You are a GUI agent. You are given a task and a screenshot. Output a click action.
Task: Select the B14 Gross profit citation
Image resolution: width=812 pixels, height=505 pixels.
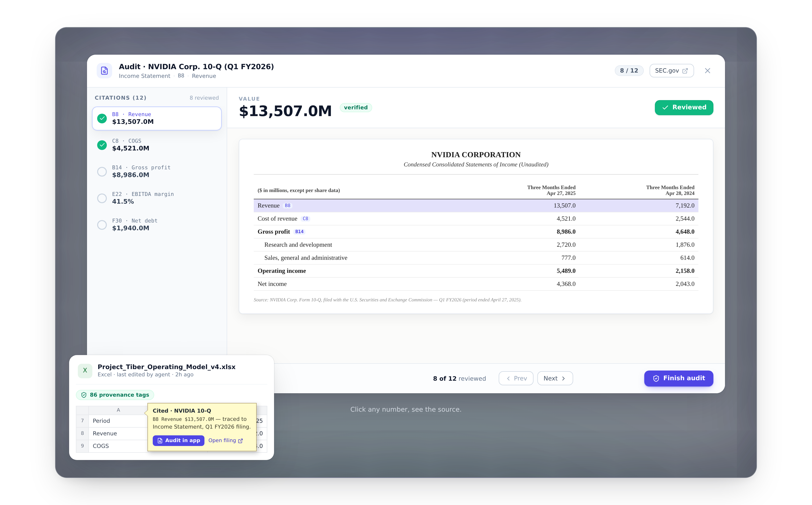[x=157, y=171]
